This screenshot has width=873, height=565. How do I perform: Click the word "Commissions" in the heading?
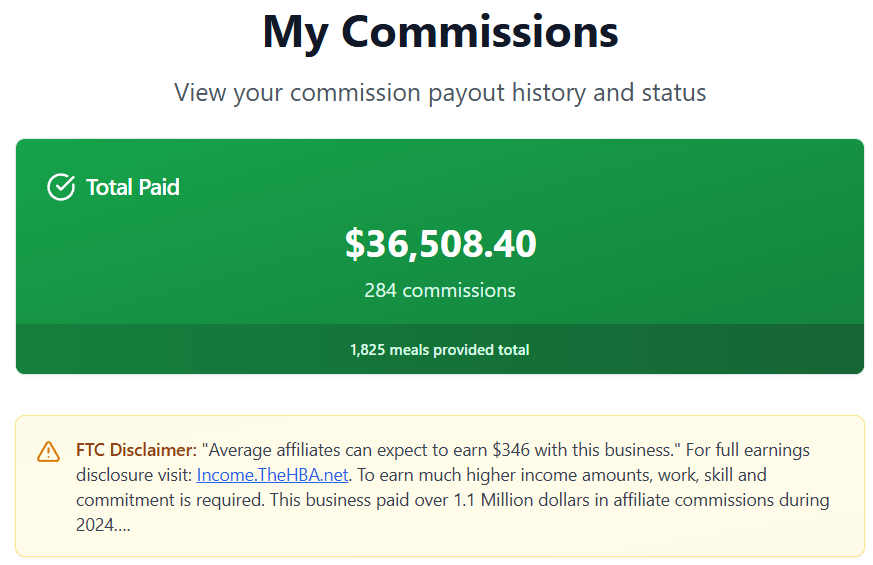pos(480,32)
